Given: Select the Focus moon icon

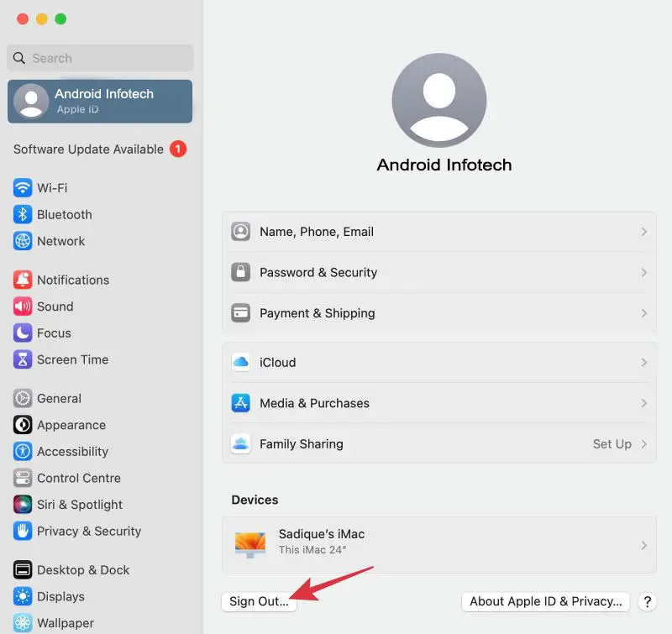Looking at the screenshot, I should click(x=23, y=333).
